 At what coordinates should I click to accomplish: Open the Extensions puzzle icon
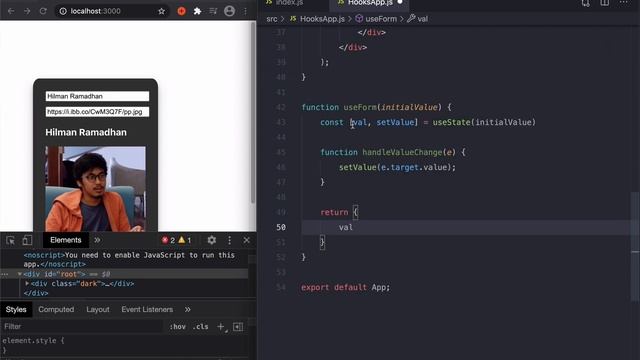tap(198, 11)
